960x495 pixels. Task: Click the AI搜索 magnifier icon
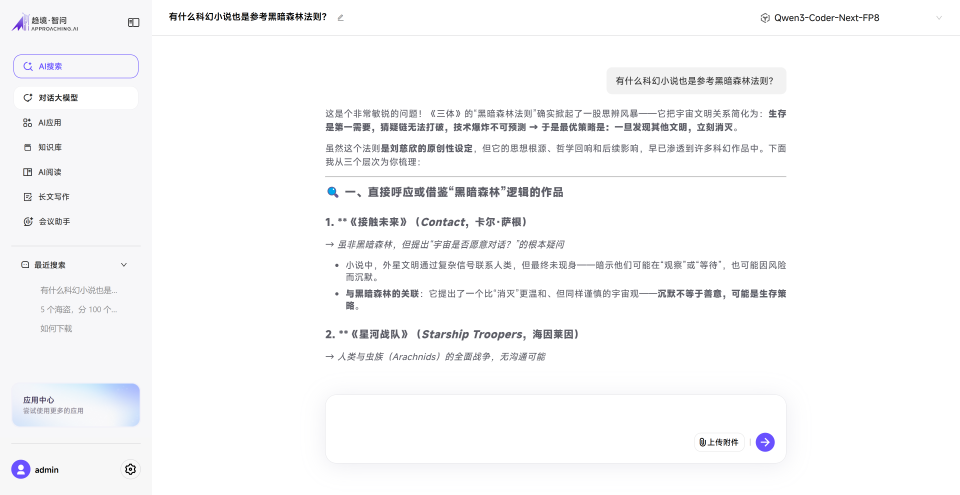pyautogui.click(x=28, y=67)
